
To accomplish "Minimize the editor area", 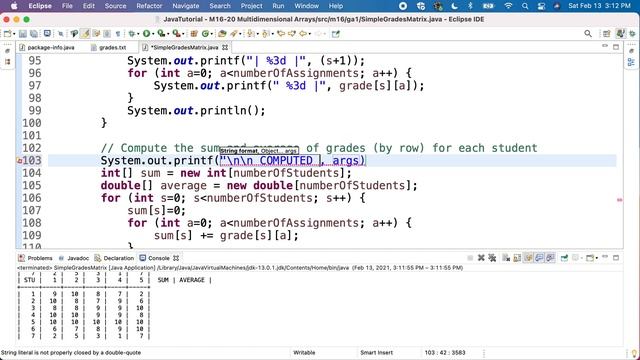I will (x=605, y=47).
